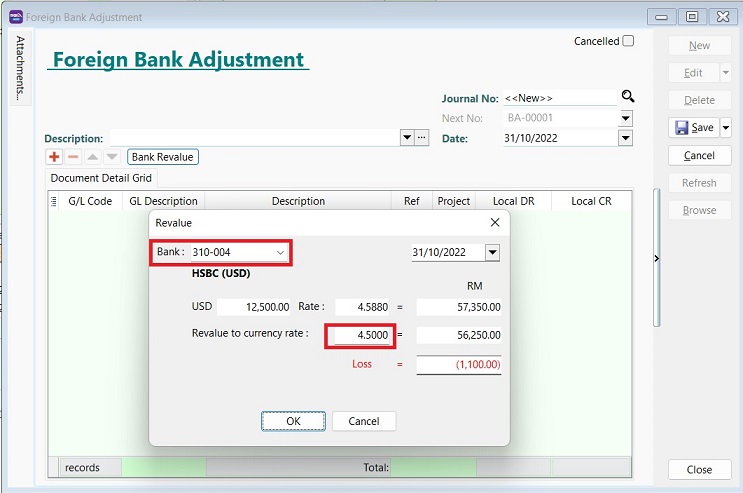The image size is (743, 493).
Task: Close the Revalue dialog with X
Action: point(495,223)
